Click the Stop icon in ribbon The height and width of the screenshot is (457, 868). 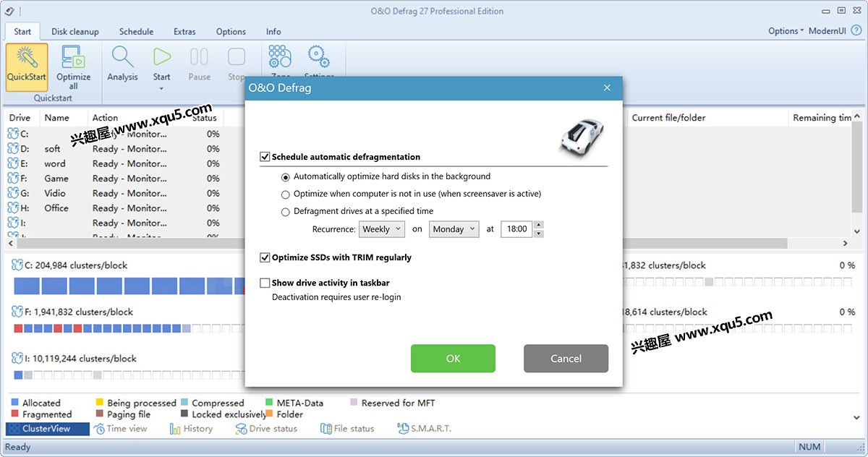click(237, 57)
